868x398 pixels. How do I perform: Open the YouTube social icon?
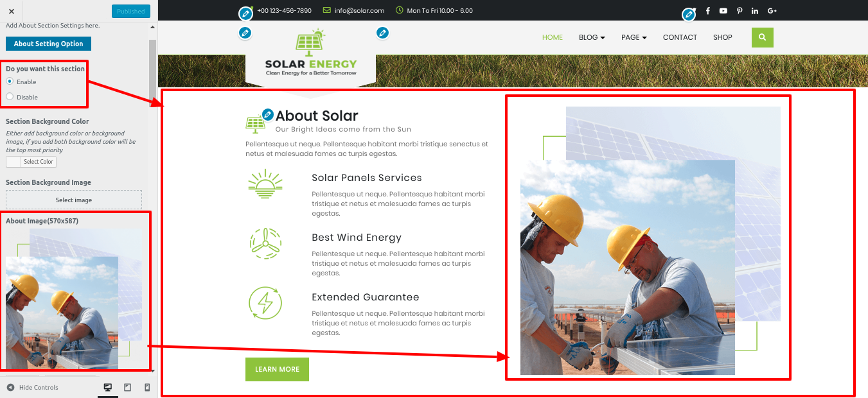(723, 10)
